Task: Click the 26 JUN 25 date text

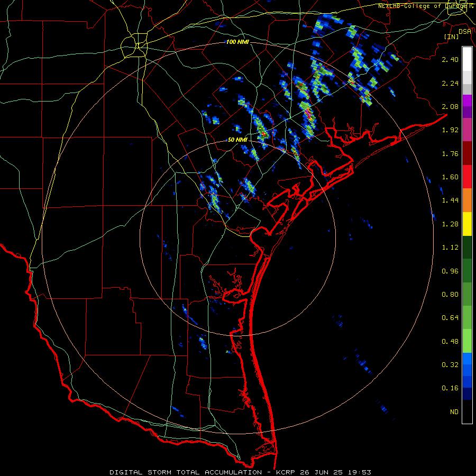Action: point(322,472)
